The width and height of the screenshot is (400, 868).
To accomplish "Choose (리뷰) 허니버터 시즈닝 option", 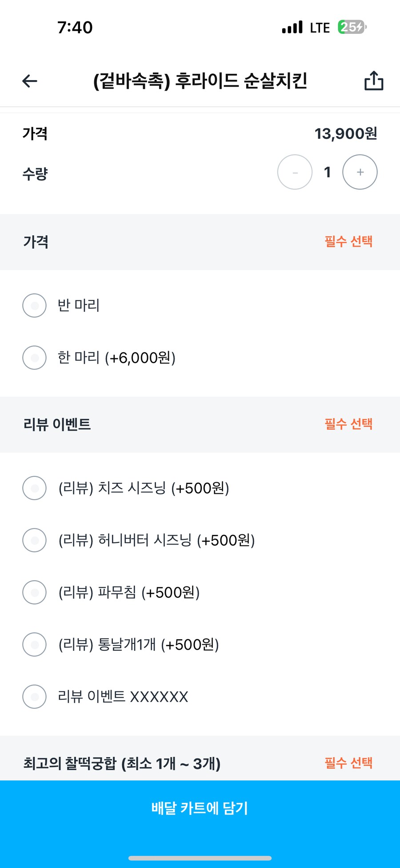I will click(x=35, y=540).
